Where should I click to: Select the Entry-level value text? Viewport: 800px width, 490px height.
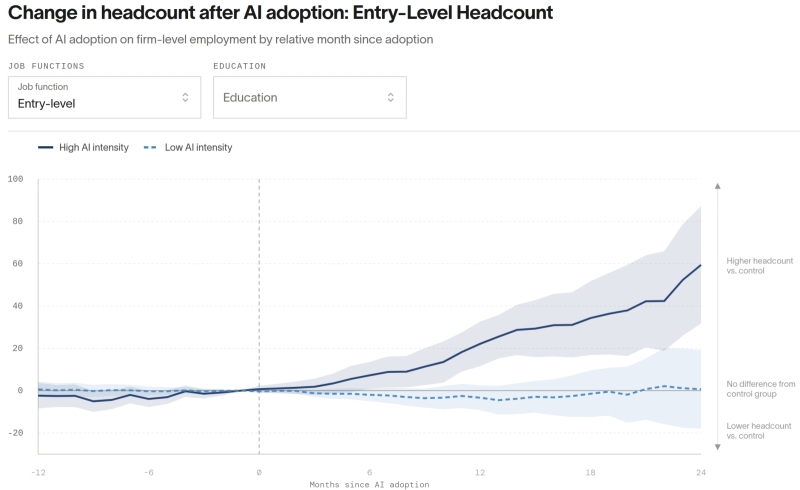pos(46,104)
